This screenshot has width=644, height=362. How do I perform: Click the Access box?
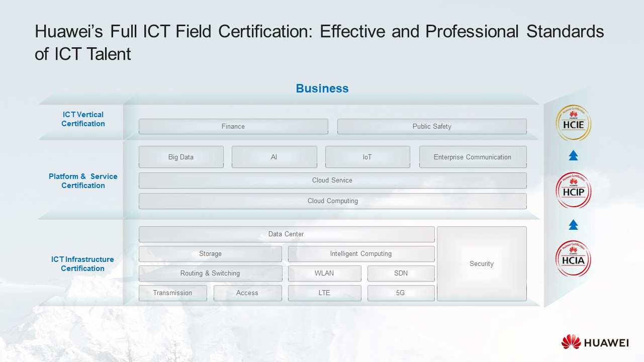(x=248, y=293)
